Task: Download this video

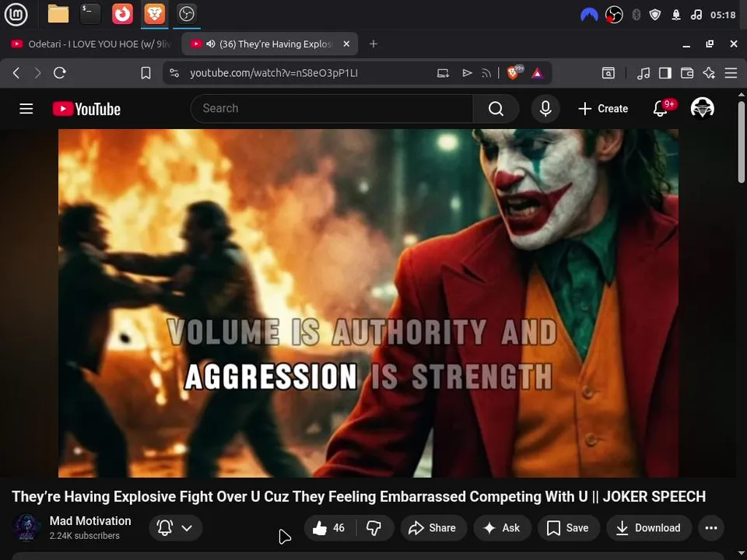Action: [x=649, y=527]
